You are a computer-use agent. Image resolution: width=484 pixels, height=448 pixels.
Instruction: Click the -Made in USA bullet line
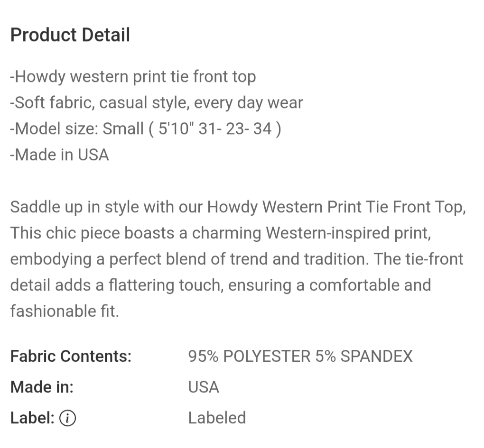coord(60,155)
